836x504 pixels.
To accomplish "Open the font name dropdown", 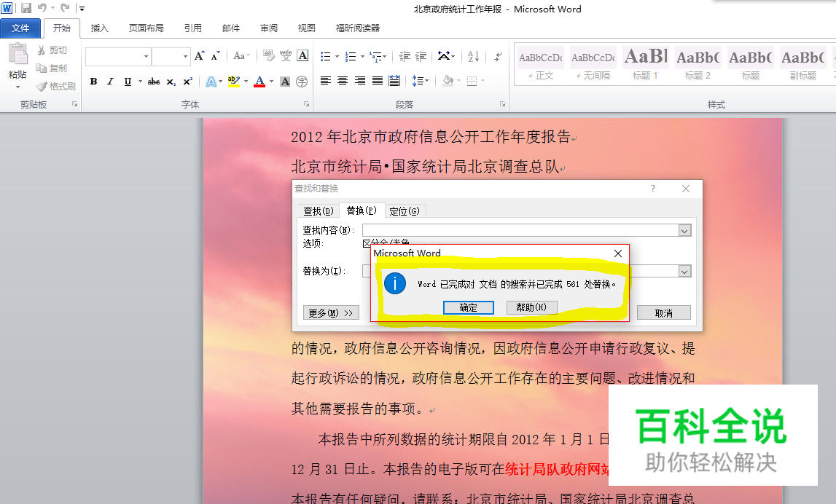I will 146,57.
